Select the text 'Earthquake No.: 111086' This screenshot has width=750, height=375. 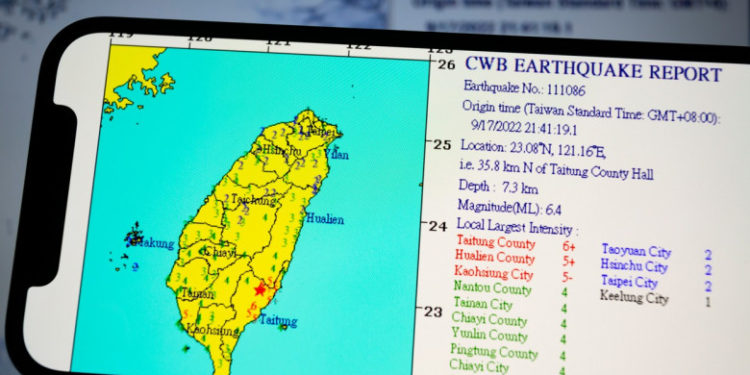(524, 88)
